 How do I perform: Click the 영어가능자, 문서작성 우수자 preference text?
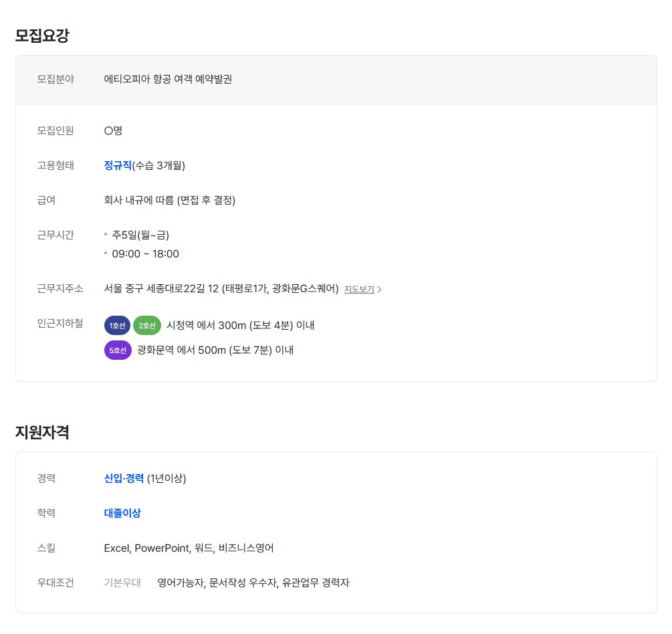(253, 583)
